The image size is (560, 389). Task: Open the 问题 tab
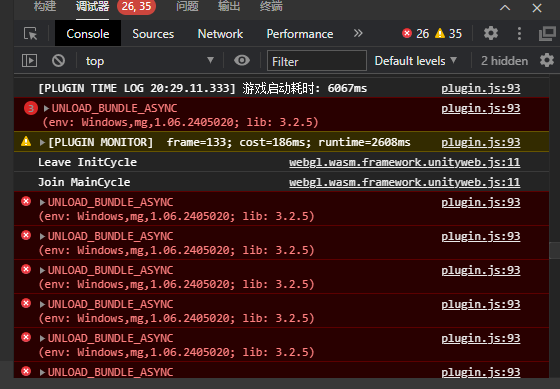(x=187, y=6)
